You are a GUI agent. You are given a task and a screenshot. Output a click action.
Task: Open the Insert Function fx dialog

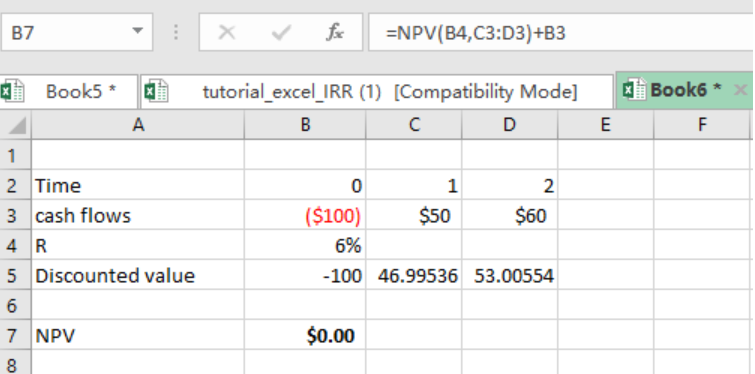click(335, 32)
